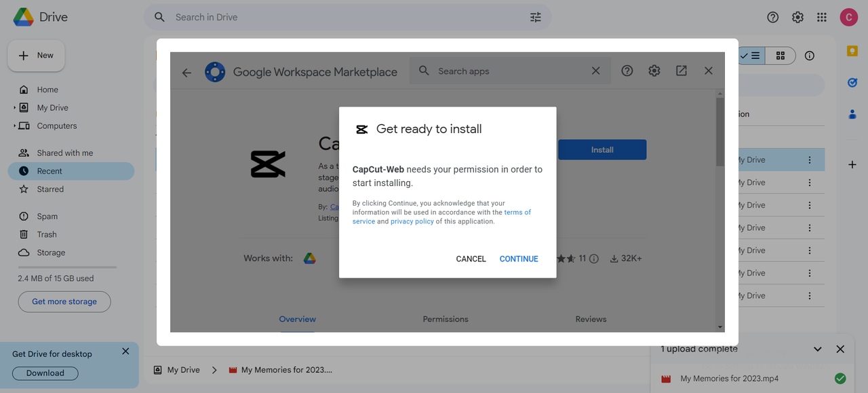Click the green upload success checkmark
This screenshot has height=393, width=868.
pyautogui.click(x=840, y=379)
